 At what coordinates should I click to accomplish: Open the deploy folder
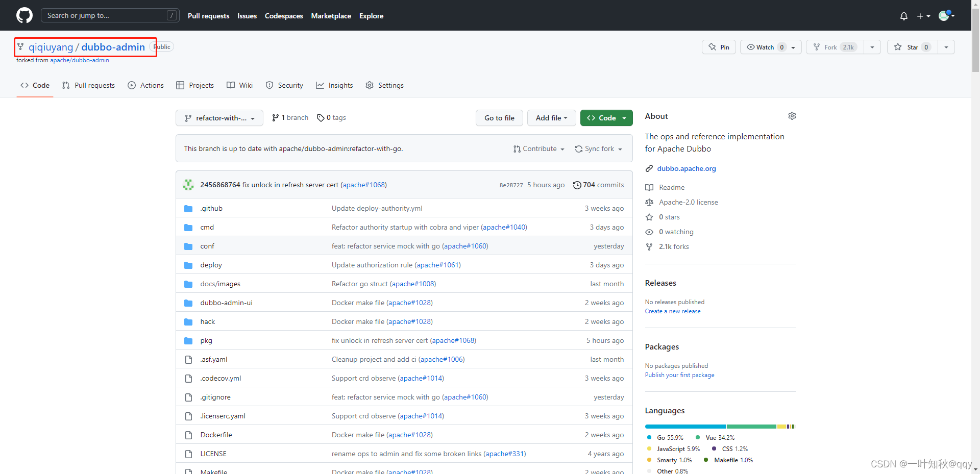click(211, 265)
